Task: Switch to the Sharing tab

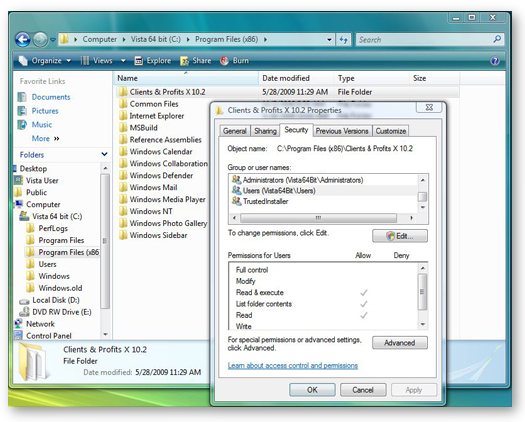Action: 265,131
